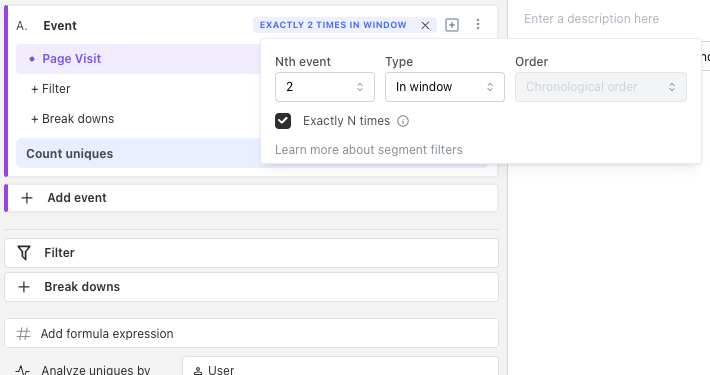The width and height of the screenshot is (710, 375).
Task: Click the Add event button
Action: [x=253, y=198]
